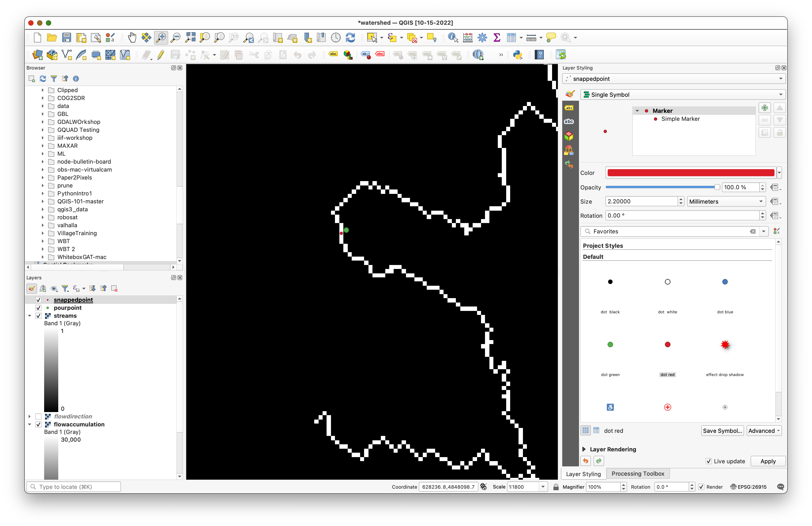Click the red Color swatch bar
812x526 pixels.
(691, 173)
